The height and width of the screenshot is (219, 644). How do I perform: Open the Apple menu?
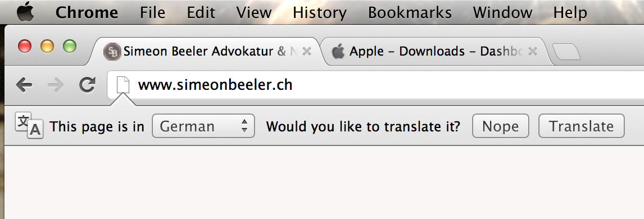25,11
